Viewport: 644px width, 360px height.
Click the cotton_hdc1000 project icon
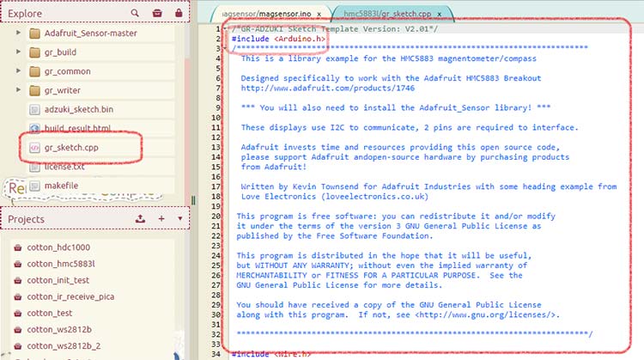[x=18, y=247]
